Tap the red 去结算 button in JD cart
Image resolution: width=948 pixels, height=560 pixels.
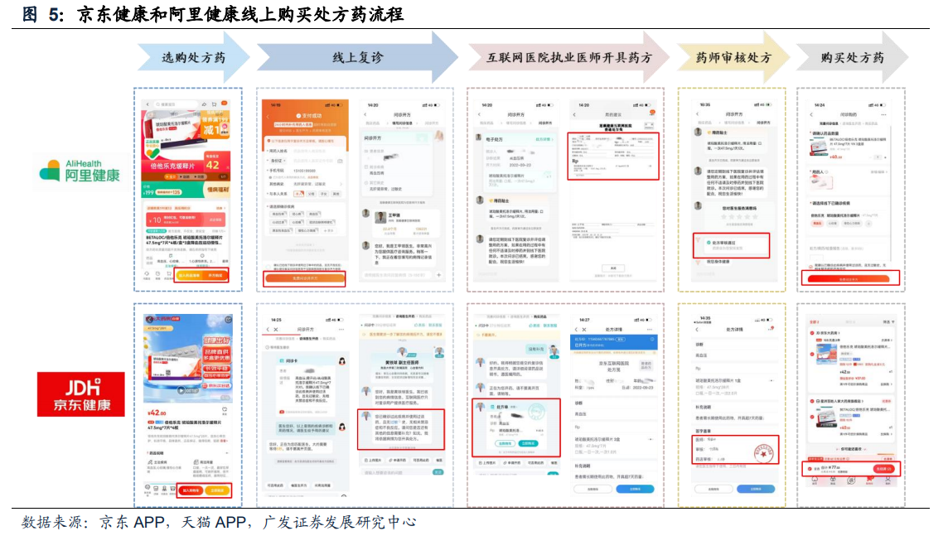pyautogui.click(x=883, y=469)
